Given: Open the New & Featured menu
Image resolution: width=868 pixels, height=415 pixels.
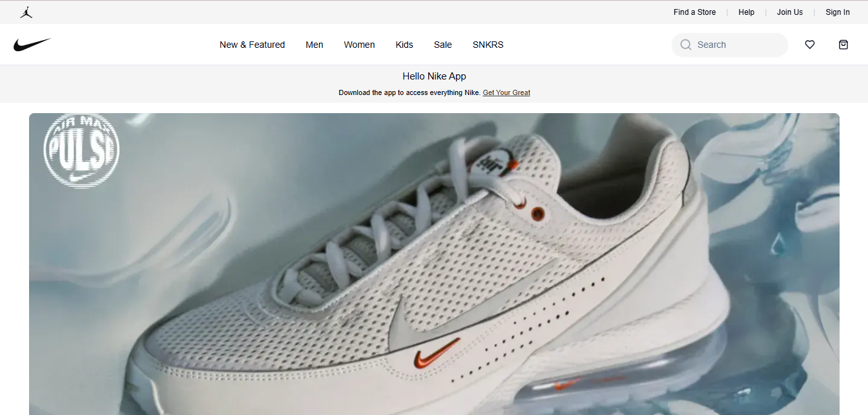Looking at the screenshot, I should click(x=252, y=45).
